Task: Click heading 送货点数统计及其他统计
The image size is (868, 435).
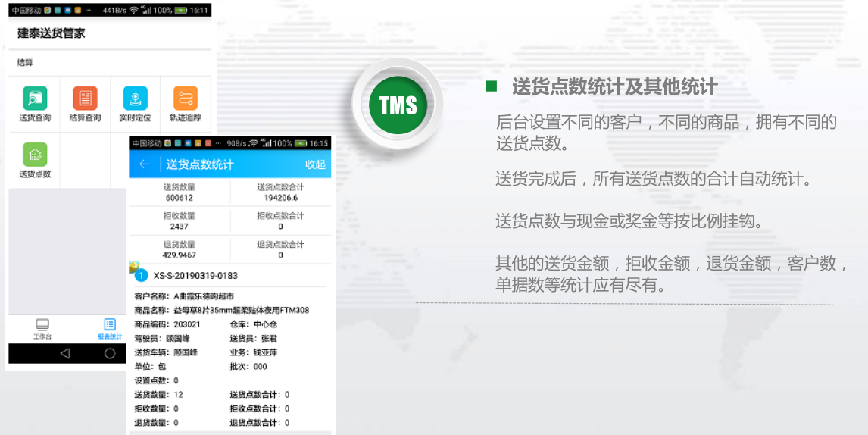Action: coord(614,87)
